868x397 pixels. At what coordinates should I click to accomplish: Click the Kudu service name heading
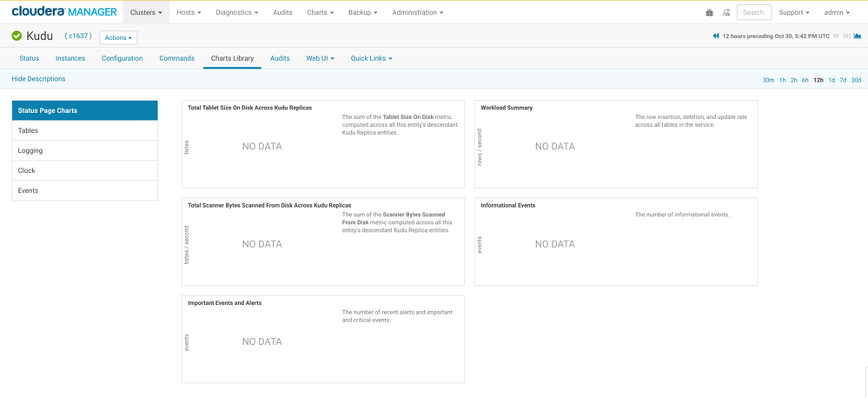(x=39, y=36)
